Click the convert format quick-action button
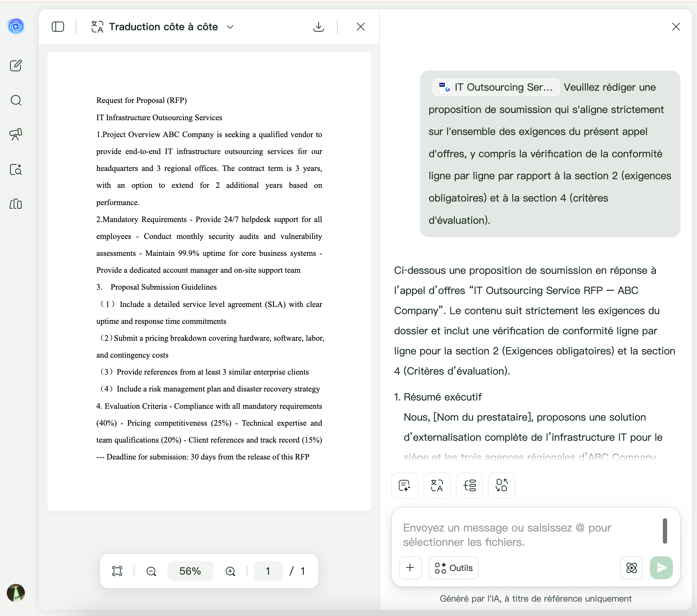This screenshot has height=616, width=697. tap(502, 485)
